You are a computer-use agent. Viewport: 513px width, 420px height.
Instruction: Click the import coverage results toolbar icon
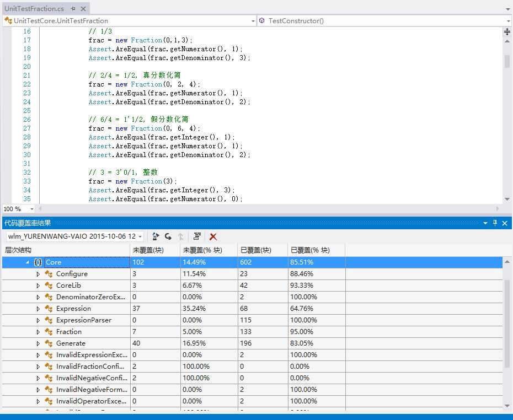(x=168, y=236)
